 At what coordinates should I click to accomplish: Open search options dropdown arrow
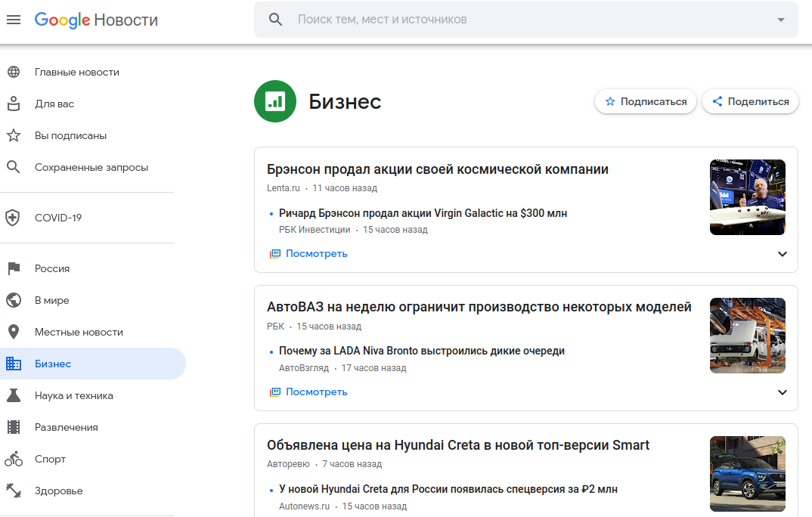point(781,20)
